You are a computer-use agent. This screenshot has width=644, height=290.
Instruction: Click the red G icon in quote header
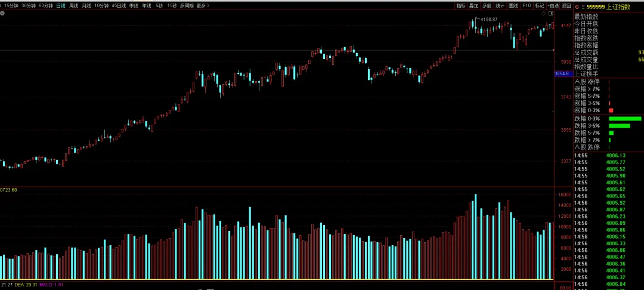(x=577, y=7)
